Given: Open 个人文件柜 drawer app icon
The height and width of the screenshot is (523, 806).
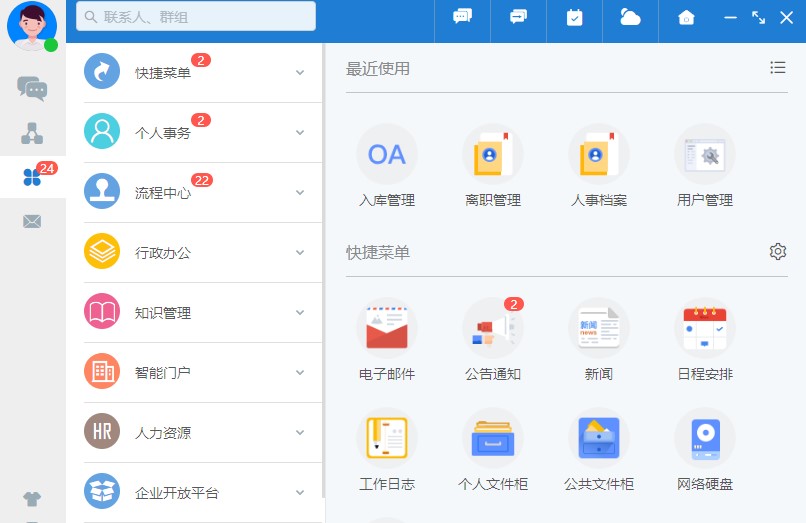Looking at the screenshot, I should click(492, 438).
